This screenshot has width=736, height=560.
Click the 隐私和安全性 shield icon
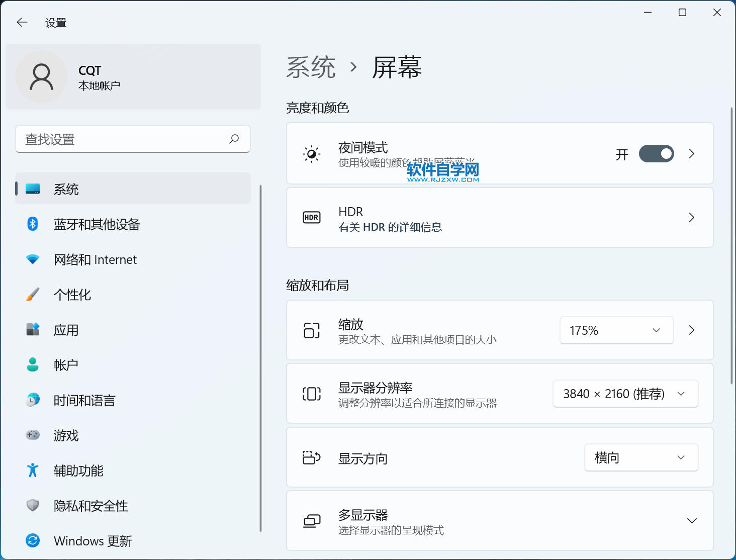click(x=33, y=505)
